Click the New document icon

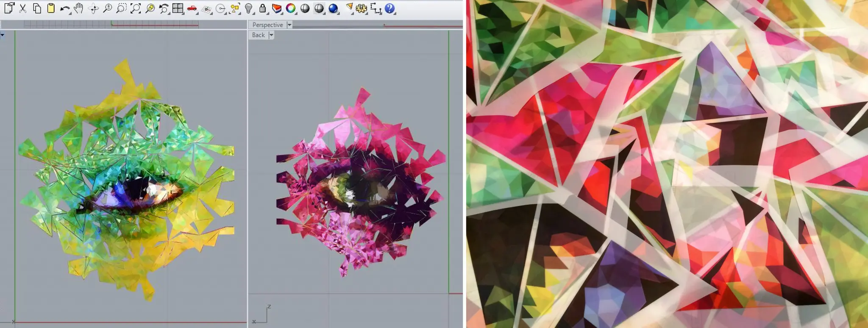click(9, 8)
